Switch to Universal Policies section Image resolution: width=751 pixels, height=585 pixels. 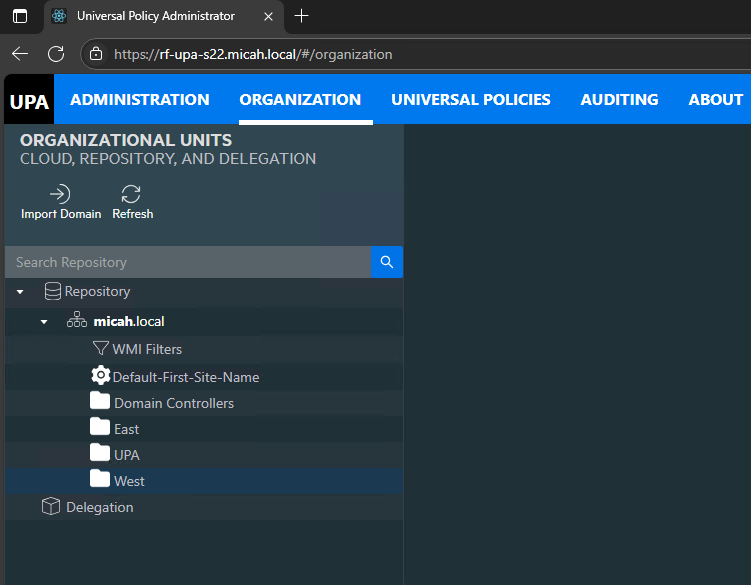tap(470, 100)
